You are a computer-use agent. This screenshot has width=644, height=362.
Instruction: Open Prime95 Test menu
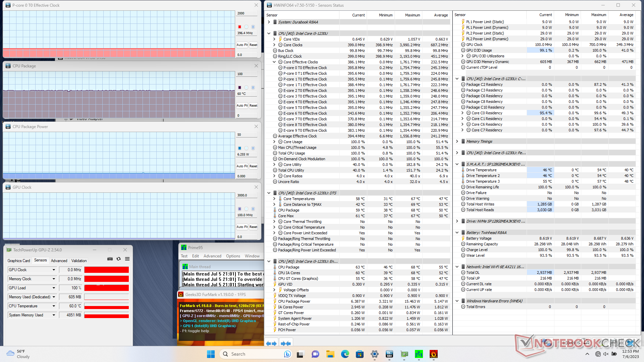tap(184, 256)
